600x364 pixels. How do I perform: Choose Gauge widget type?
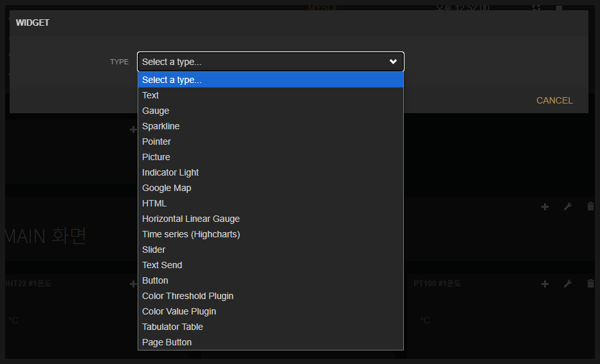pyautogui.click(x=271, y=111)
